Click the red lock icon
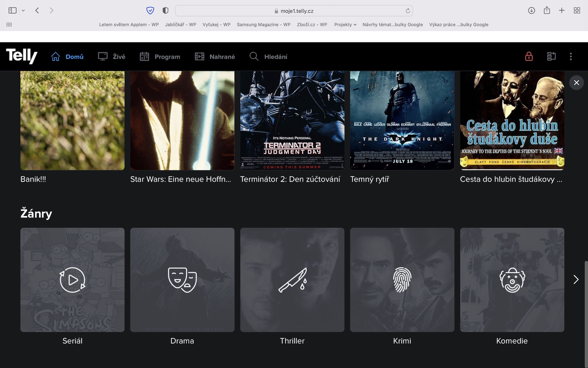588x368 pixels. tap(529, 56)
